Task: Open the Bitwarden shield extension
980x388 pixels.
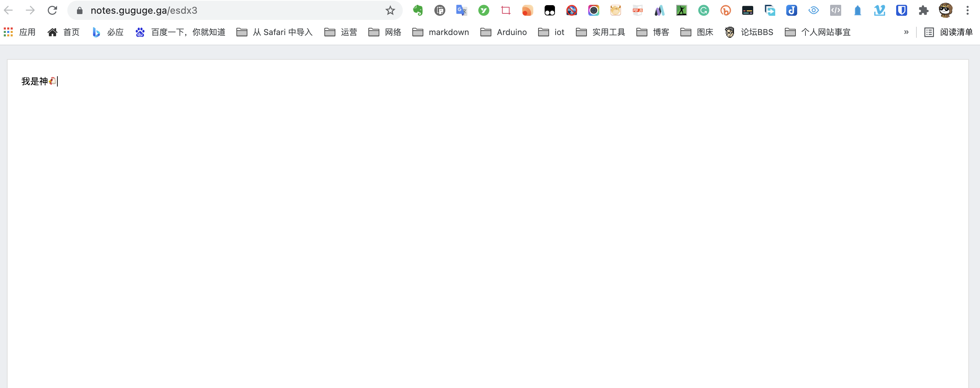Action: [x=901, y=10]
